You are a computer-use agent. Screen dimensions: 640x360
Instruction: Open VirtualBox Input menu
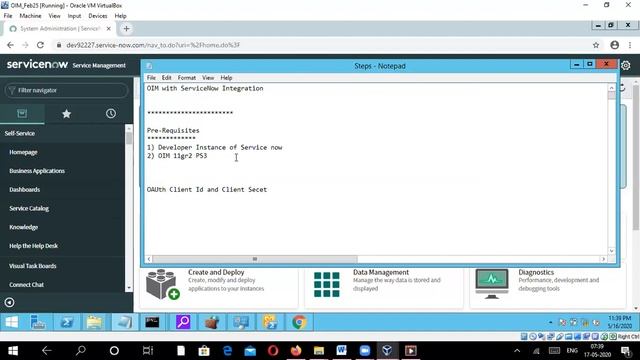(74, 16)
